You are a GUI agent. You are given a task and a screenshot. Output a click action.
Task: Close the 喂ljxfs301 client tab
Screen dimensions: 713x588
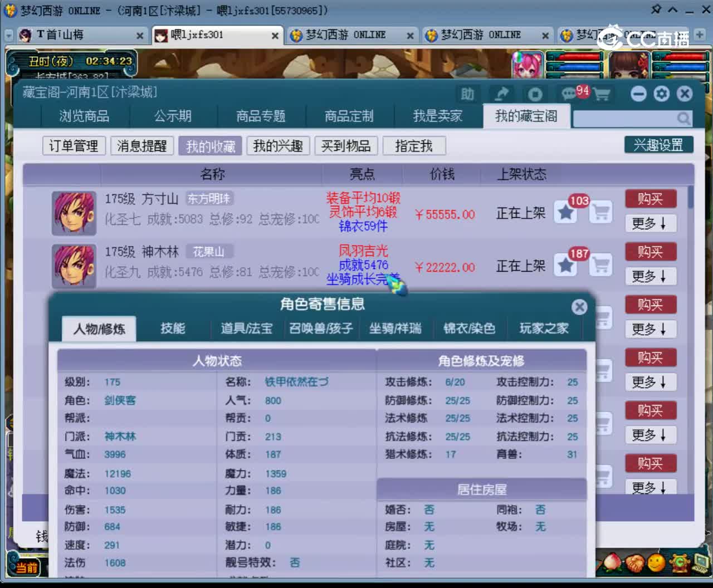point(275,36)
